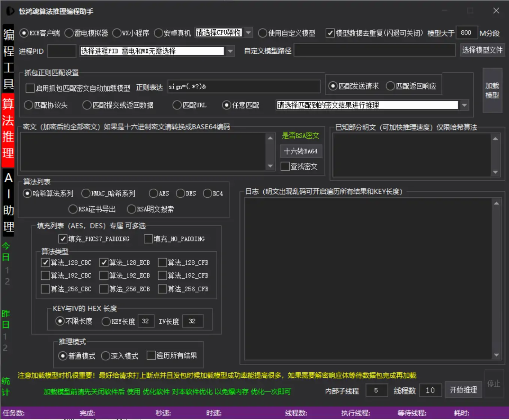
Task: Open the 请选择CPU架构 dropdown
Action: [x=224, y=33]
